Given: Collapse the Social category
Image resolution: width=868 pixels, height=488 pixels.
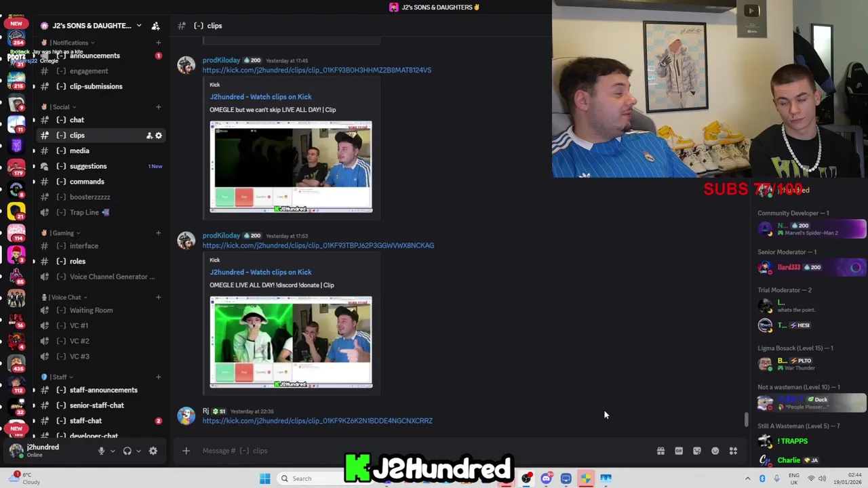Looking at the screenshot, I should pyautogui.click(x=60, y=107).
